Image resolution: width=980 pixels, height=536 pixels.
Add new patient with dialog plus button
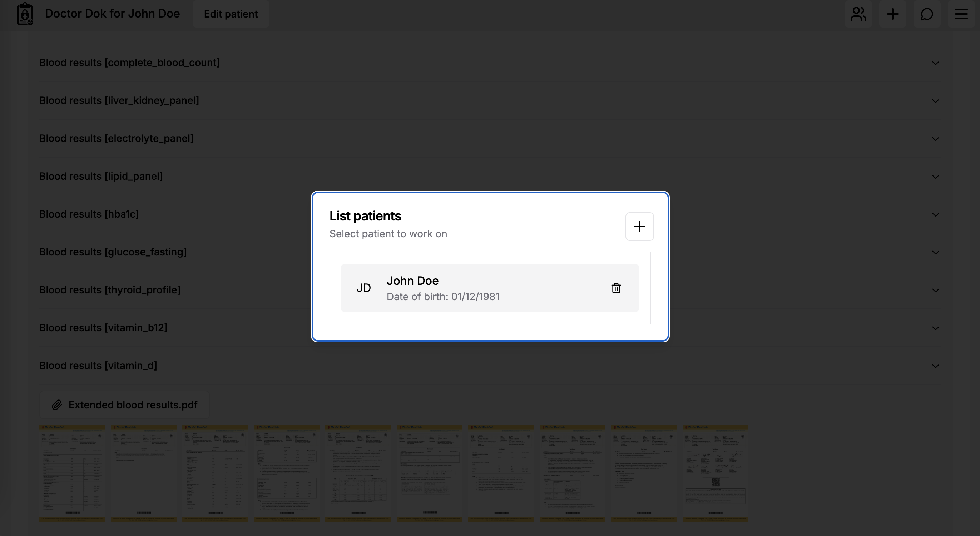pos(639,227)
